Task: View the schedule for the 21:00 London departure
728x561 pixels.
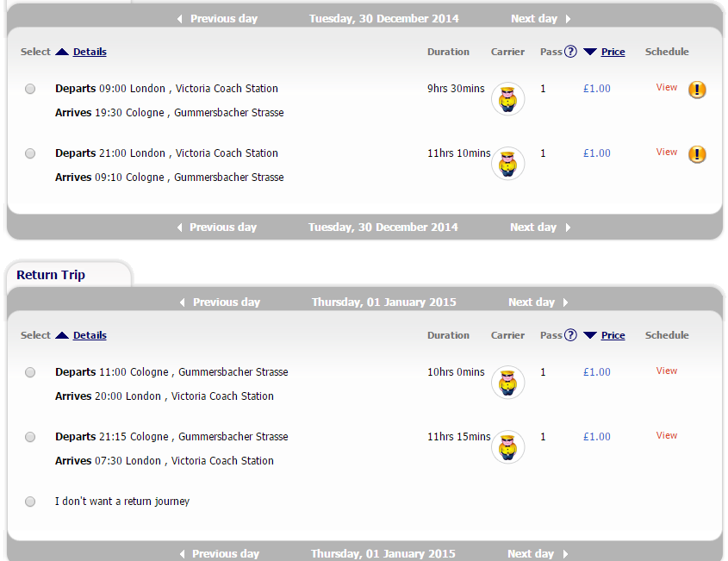Action: coord(666,152)
